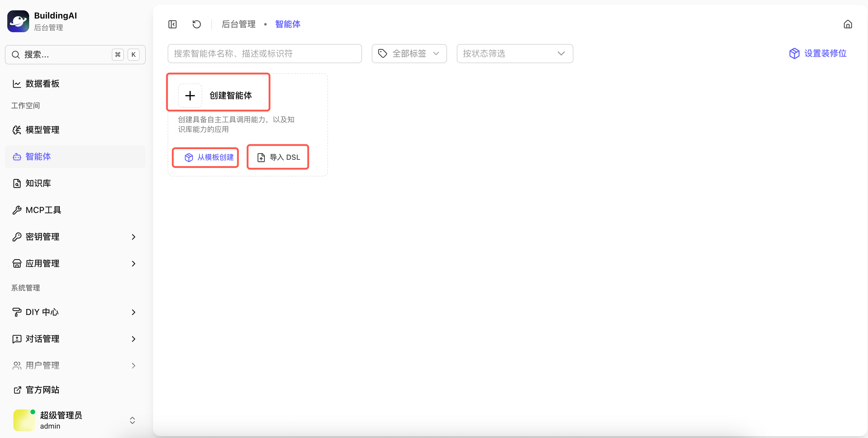Click 导入 DSL button
This screenshot has height=438, width=868.
[278, 157]
